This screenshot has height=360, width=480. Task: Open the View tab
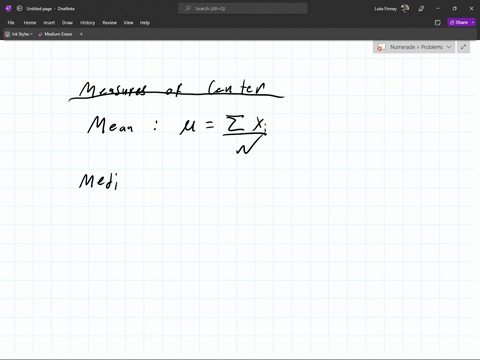click(x=128, y=23)
